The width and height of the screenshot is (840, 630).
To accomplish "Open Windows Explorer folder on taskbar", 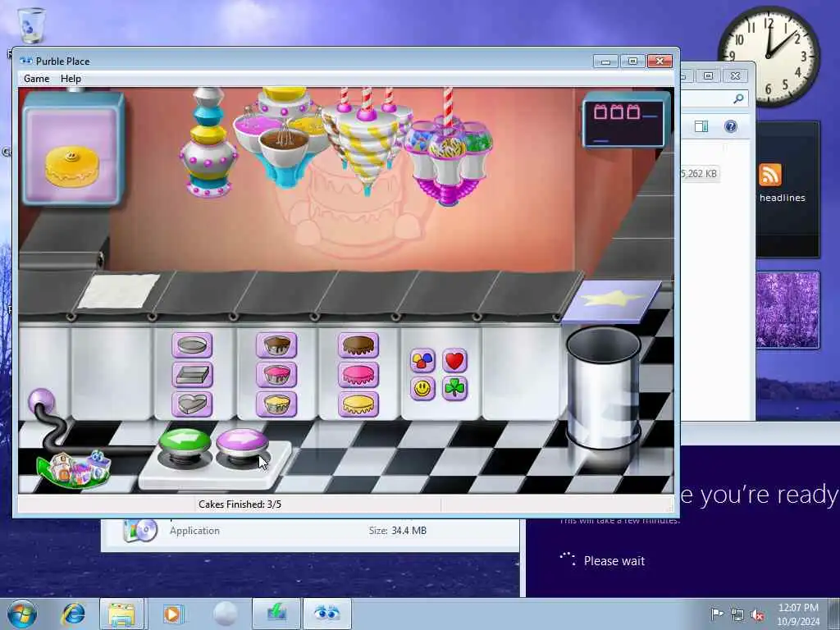I will (122, 614).
